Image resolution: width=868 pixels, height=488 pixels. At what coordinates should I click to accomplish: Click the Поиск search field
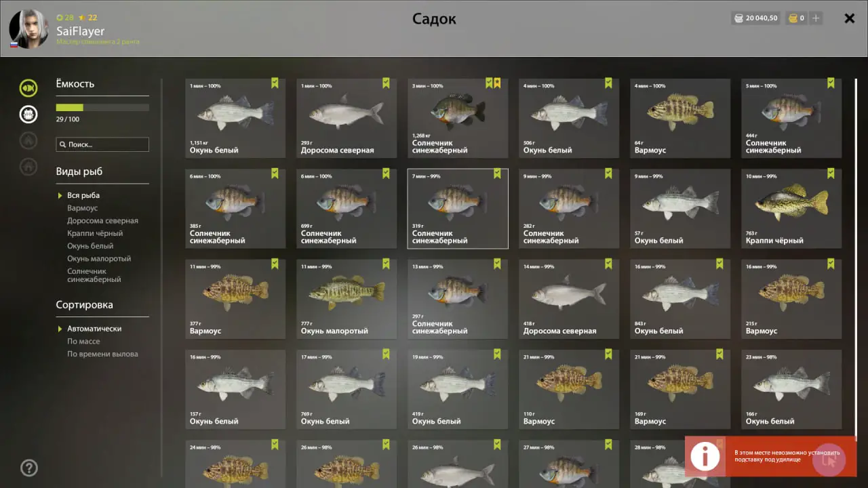coord(102,144)
